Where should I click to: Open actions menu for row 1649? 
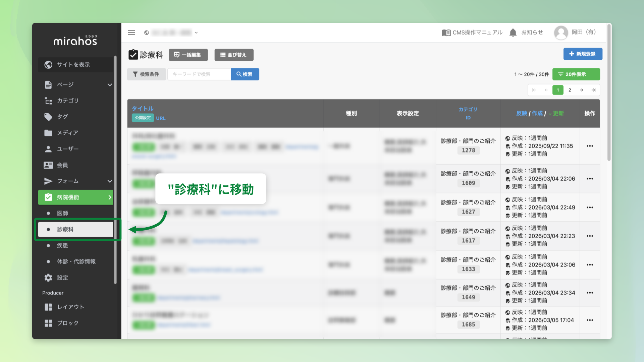pyautogui.click(x=590, y=293)
